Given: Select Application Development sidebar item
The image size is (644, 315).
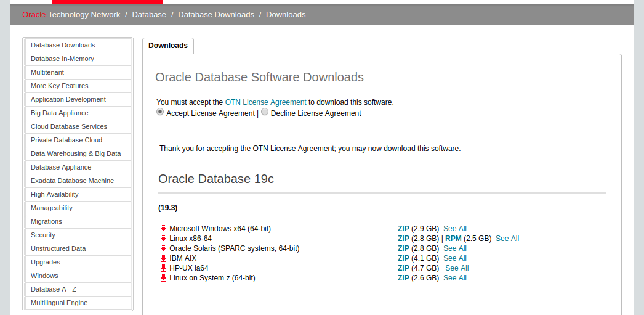Looking at the screenshot, I should click(x=78, y=99).
